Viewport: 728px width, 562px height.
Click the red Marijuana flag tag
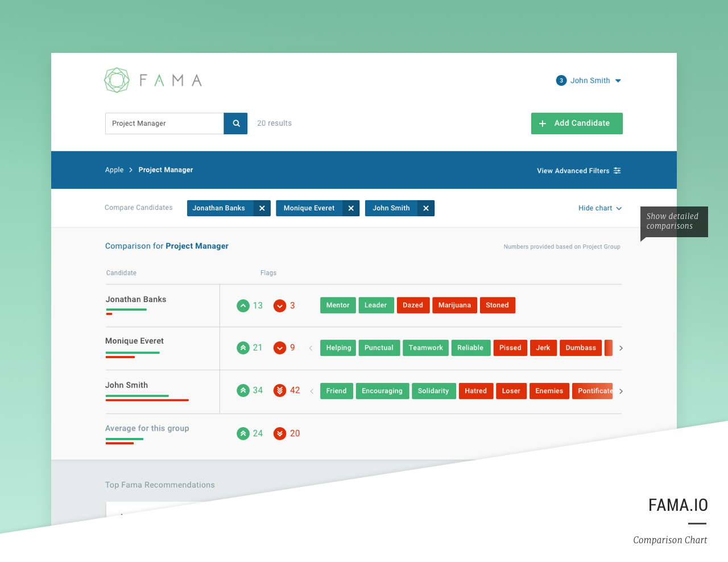point(454,305)
